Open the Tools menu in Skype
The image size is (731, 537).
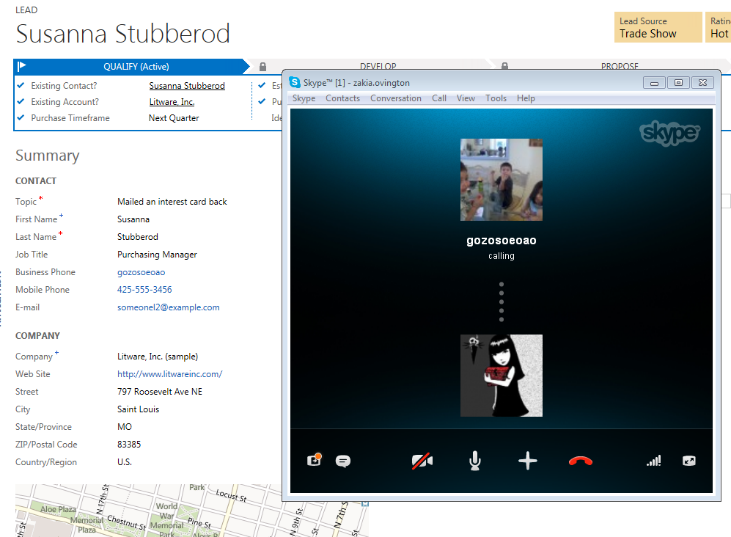(x=496, y=98)
